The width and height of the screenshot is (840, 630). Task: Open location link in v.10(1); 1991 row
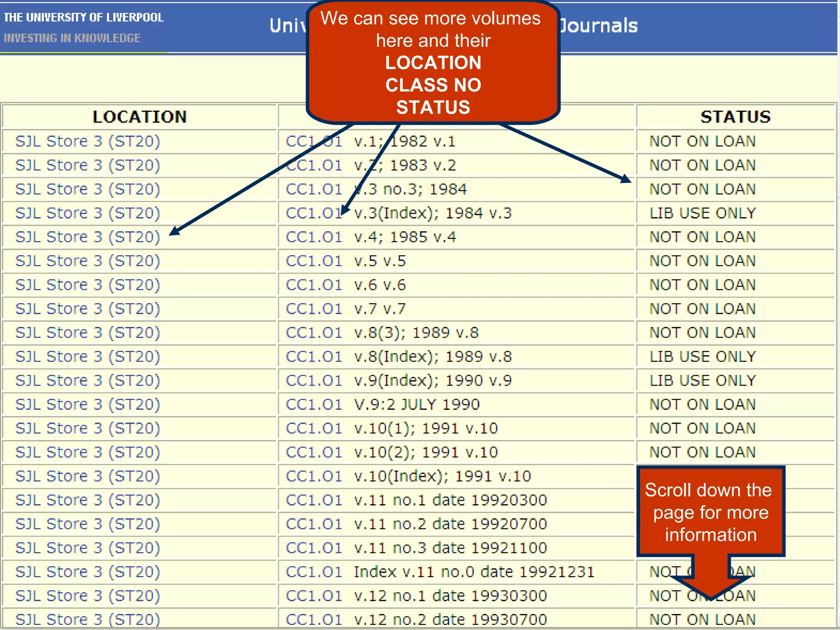[88, 429]
